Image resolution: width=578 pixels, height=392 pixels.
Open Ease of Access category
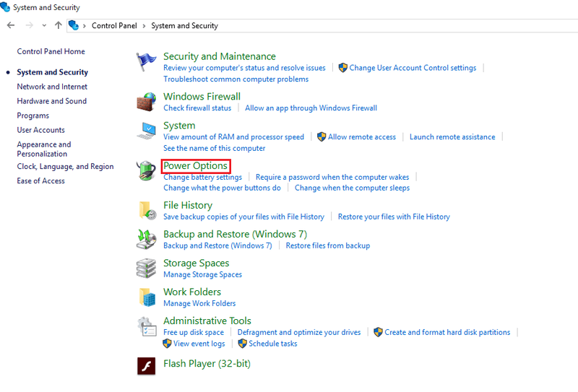pyautogui.click(x=40, y=180)
